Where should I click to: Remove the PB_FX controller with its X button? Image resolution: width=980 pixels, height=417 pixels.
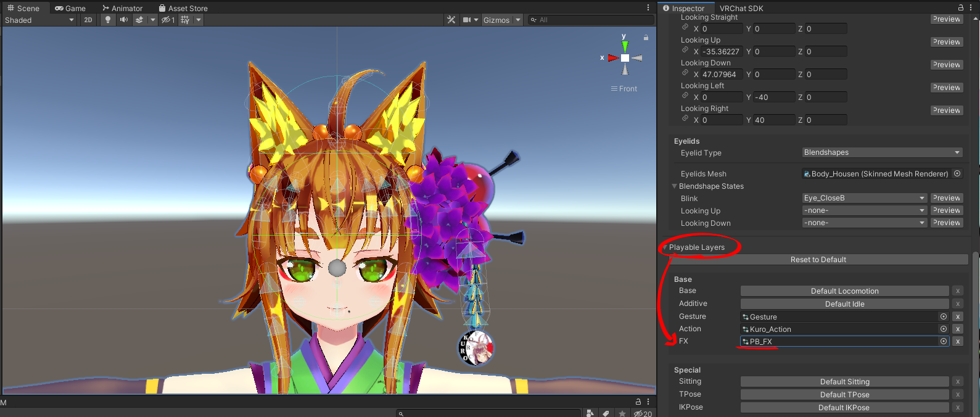[957, 342]
